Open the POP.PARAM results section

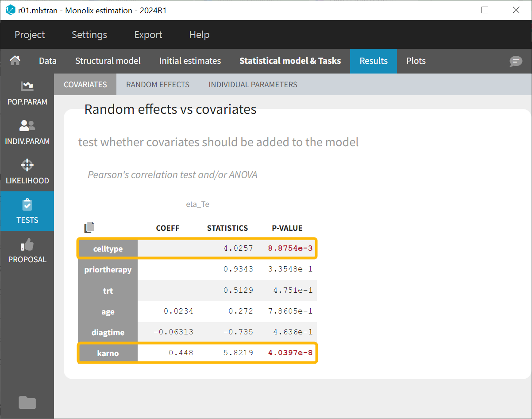point(27,93)
